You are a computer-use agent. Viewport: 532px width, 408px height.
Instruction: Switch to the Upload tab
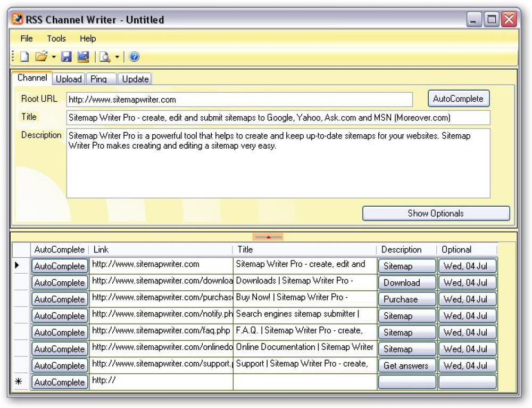click(x=69, y=78)
